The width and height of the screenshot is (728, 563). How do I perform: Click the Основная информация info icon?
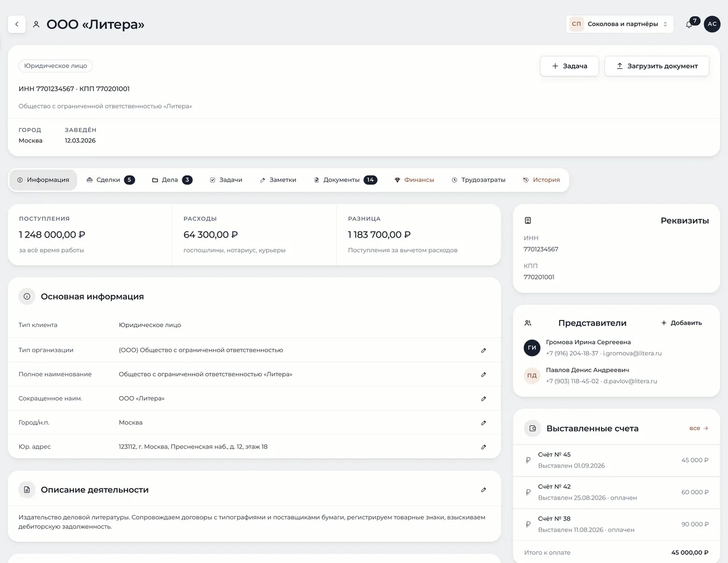tap(27, 296)
